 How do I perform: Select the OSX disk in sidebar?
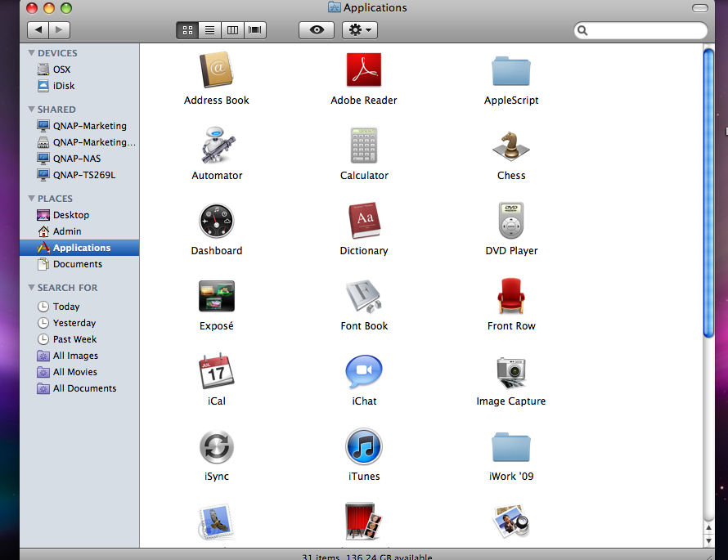click(x=79, y=69)
